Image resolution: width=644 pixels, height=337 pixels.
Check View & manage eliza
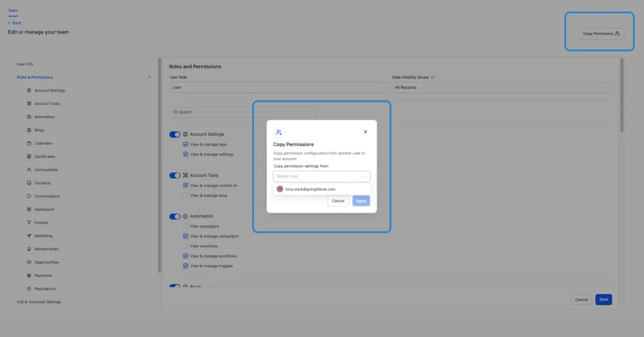pos(186,195)
